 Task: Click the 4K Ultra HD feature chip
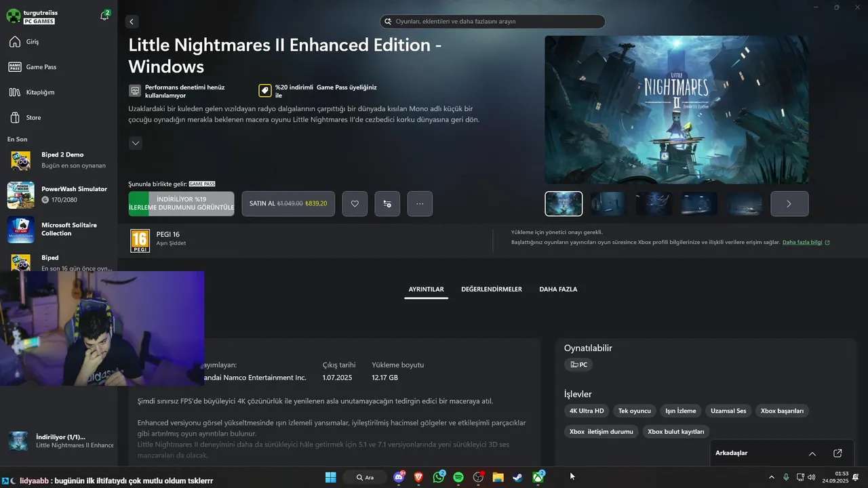(x=587, y=411)
